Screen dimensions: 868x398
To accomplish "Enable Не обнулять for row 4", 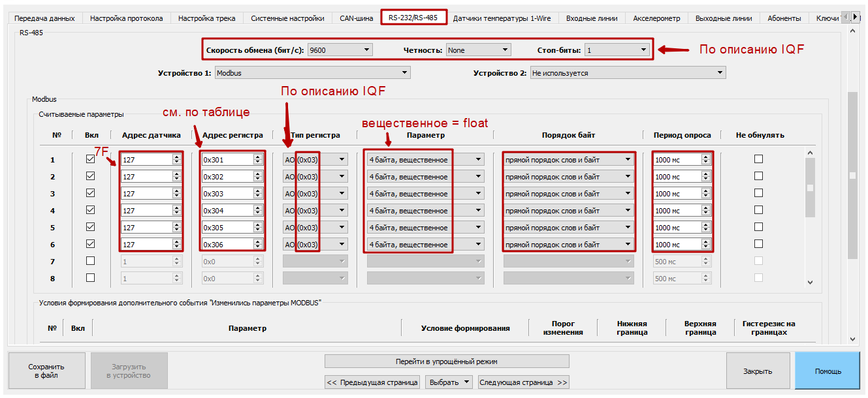I will coord(758,210).
